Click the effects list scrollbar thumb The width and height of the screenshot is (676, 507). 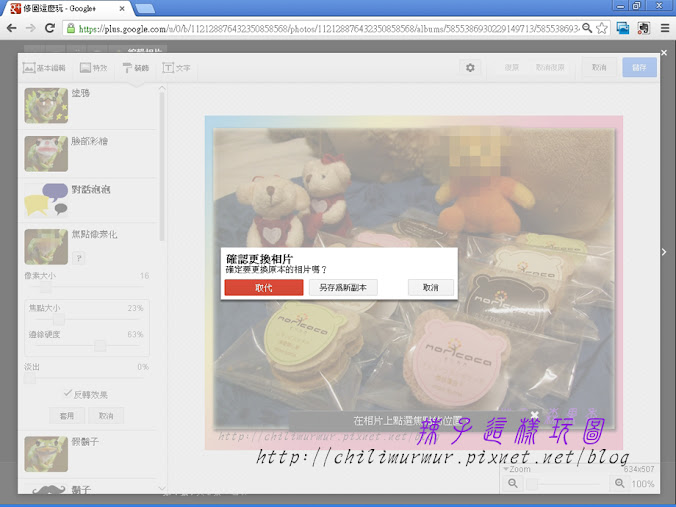pyautogui.click(x=162, y=166)
